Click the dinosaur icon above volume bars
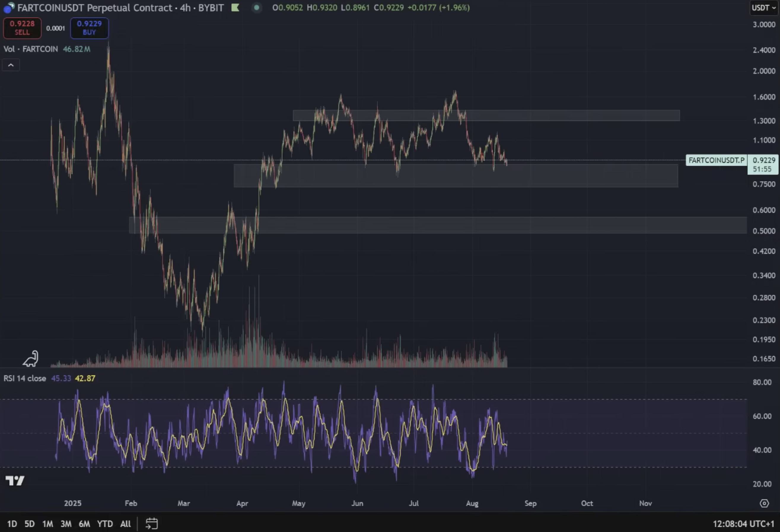The width and height of the screenshot is (780, 532). (x=31, y=359)
